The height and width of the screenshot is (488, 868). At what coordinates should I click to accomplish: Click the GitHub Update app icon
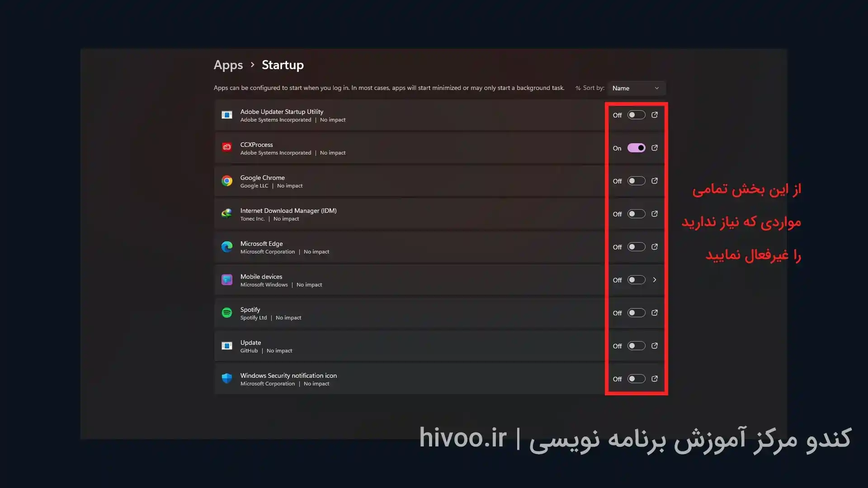pyautogui.click(x=226, y=346)
